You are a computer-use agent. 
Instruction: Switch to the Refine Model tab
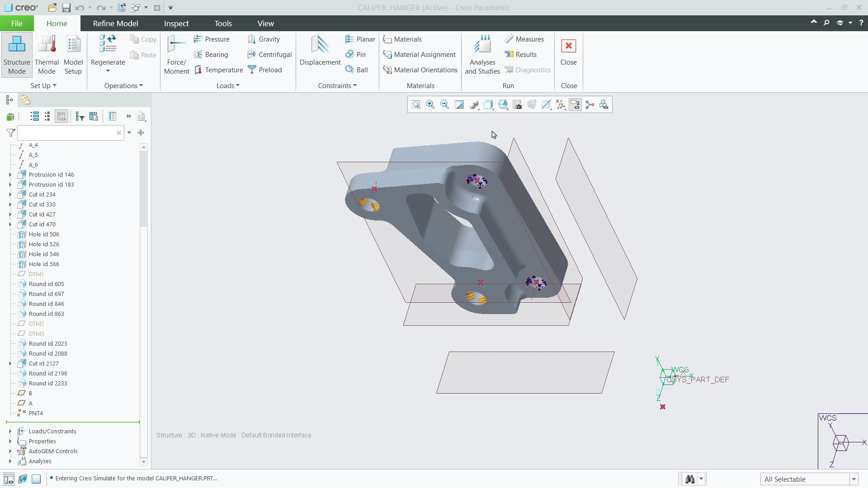[x=115, y=23]
